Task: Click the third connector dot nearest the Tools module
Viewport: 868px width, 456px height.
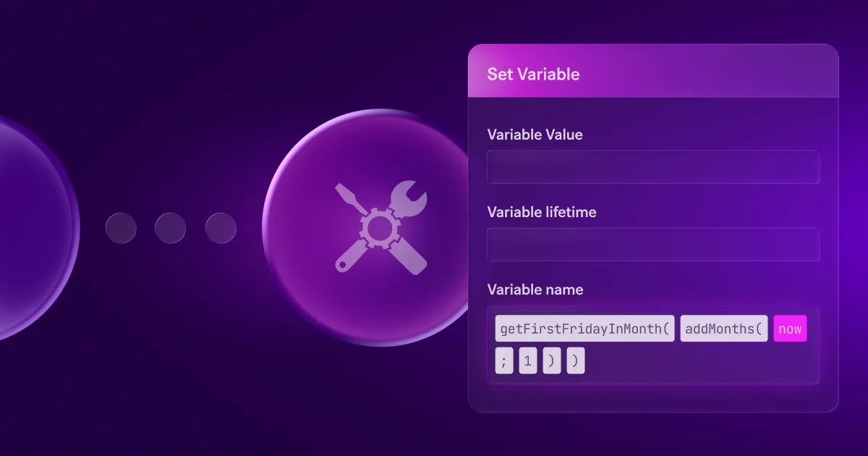Action: [x=221, y=228]
